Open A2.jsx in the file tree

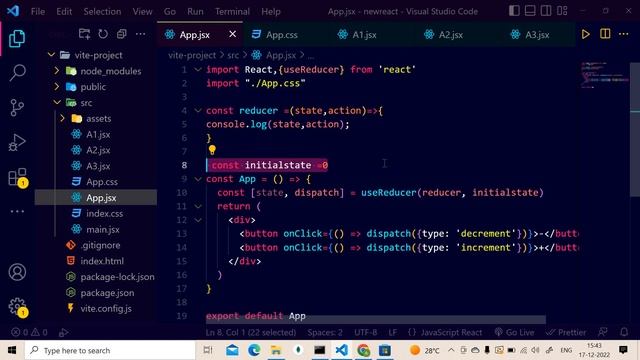pos(98,150)
